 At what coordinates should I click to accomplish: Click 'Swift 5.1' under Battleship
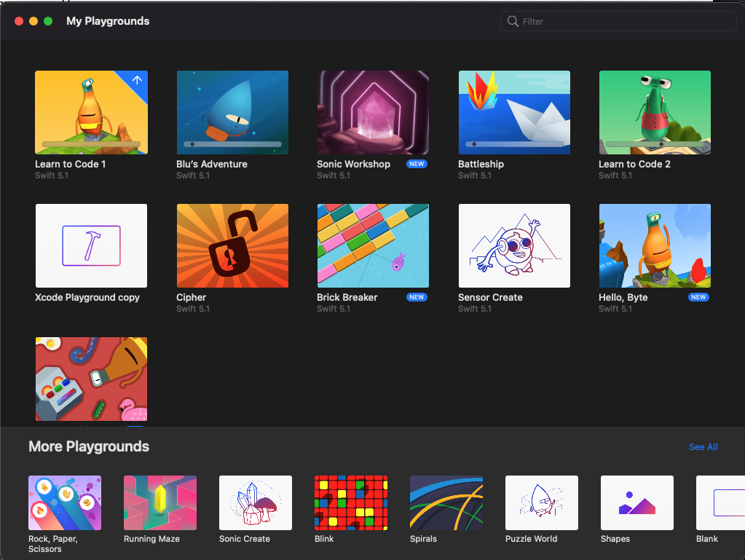click(475, 176)
